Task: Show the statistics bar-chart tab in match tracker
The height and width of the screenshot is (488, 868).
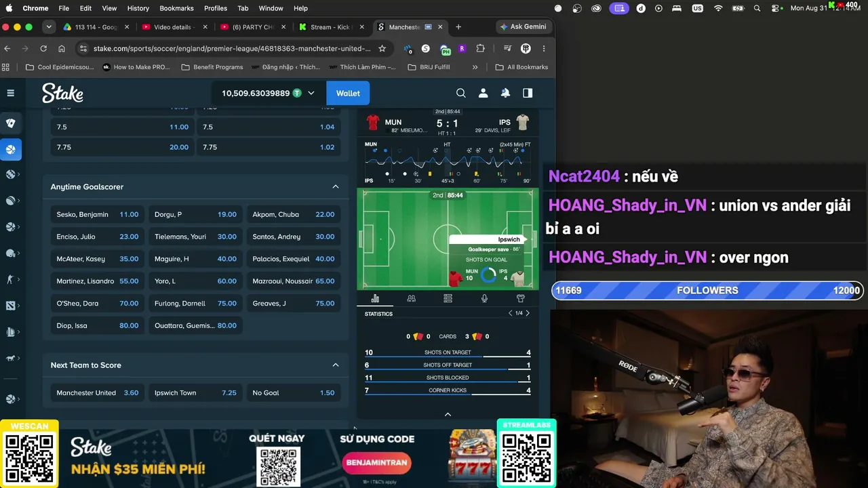Action: pyautogui.click(x=375, y=298)
